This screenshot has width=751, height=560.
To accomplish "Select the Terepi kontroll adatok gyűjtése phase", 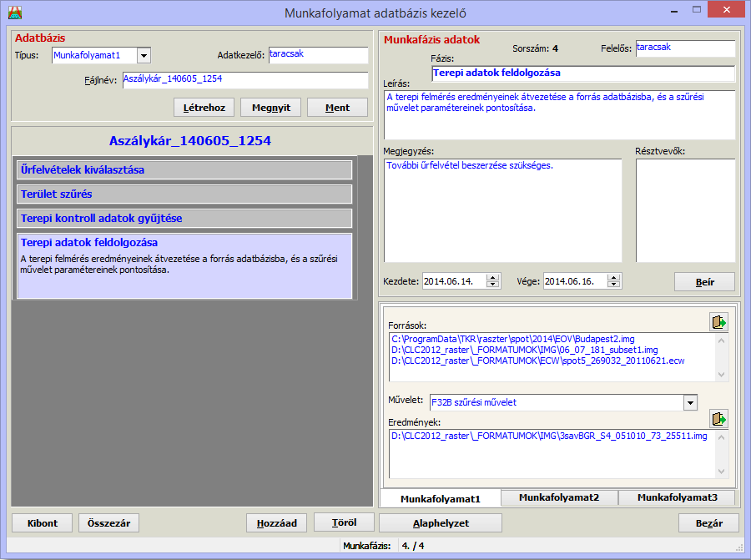I will pos(184,218).
